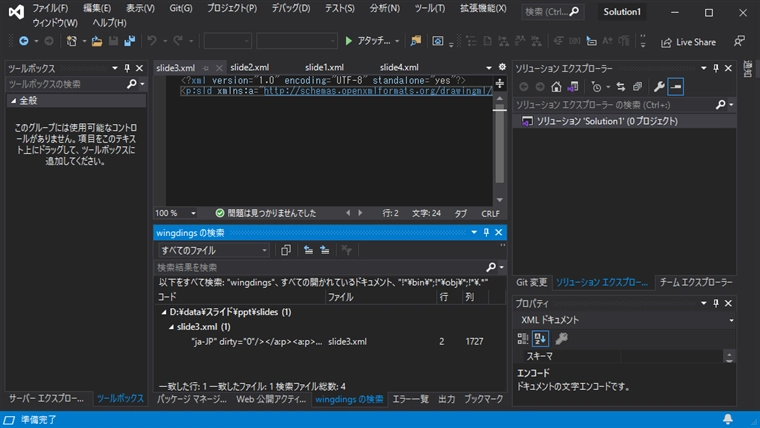Open the 編集(E) menu

tap(97, 8)
